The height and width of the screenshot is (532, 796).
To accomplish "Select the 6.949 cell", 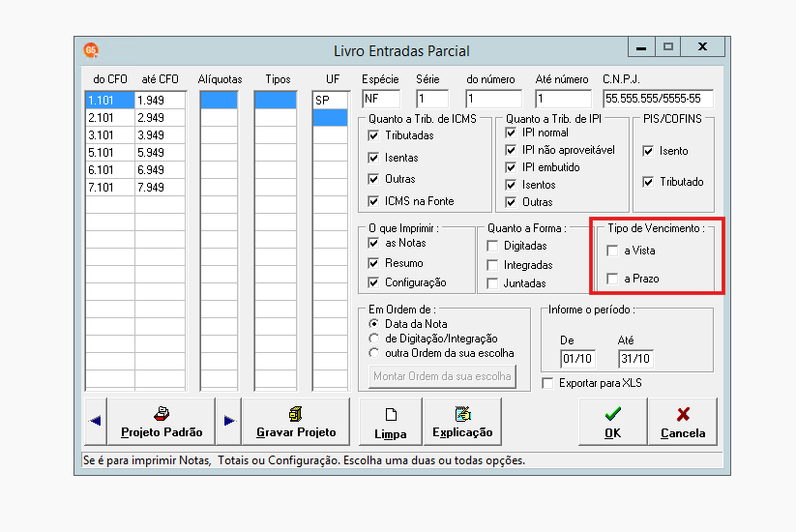I will tap(160, 169).
